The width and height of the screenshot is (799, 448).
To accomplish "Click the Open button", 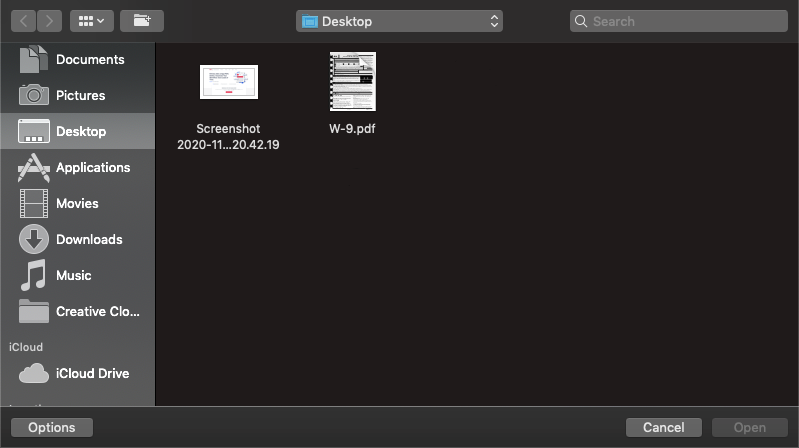I will click(x=749, y=427).
